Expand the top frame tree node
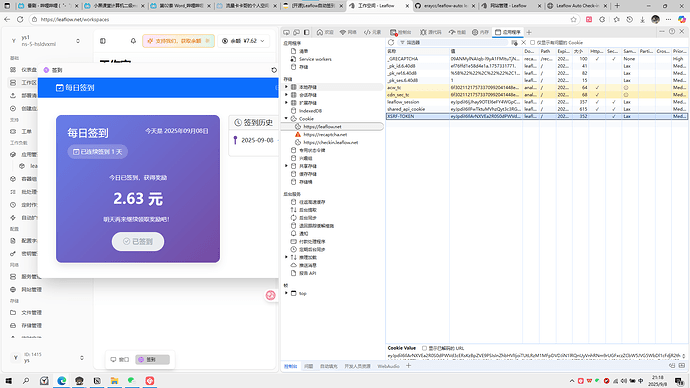The image size is (690, 388). pos(286,293)
